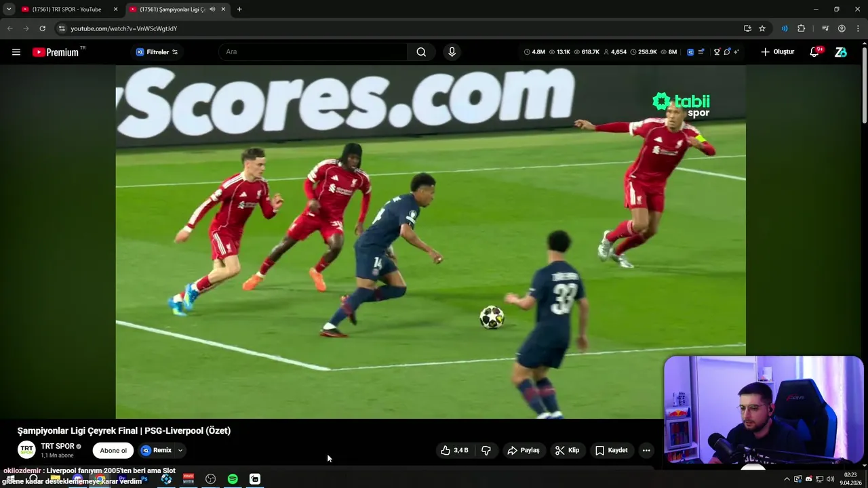Open the YouTube hamburger guide menu
The width and height of the screenshot is (868, 488).
coord(16,52)
